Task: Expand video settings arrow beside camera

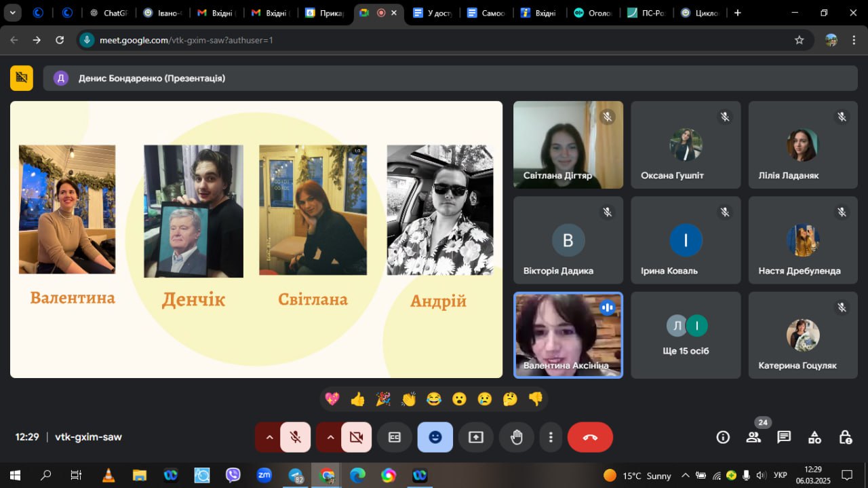Action: point(330,437)
